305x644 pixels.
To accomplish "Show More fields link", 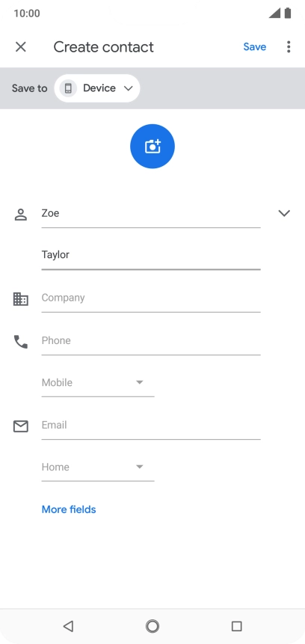I will [x=69, y=509].
